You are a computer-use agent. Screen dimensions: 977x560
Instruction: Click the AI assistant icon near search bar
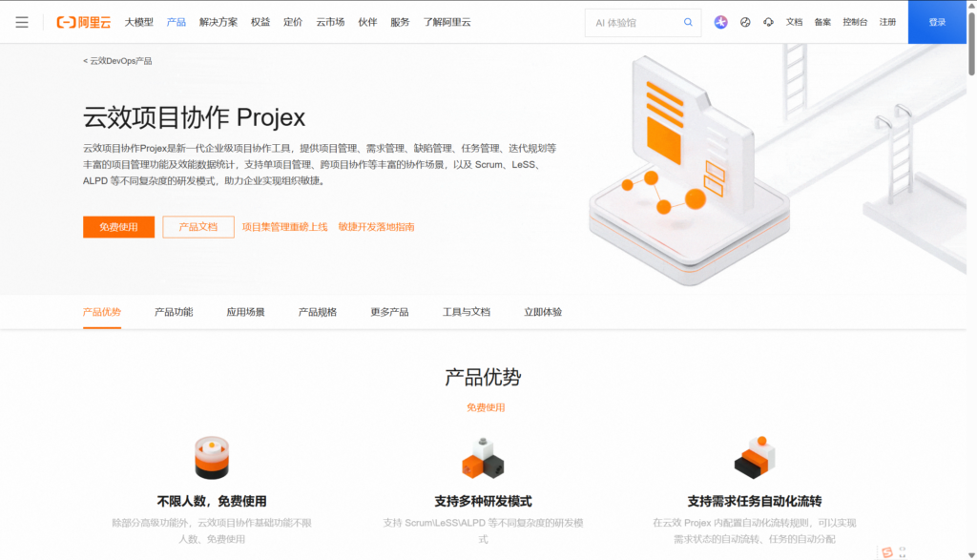[720, 22]
